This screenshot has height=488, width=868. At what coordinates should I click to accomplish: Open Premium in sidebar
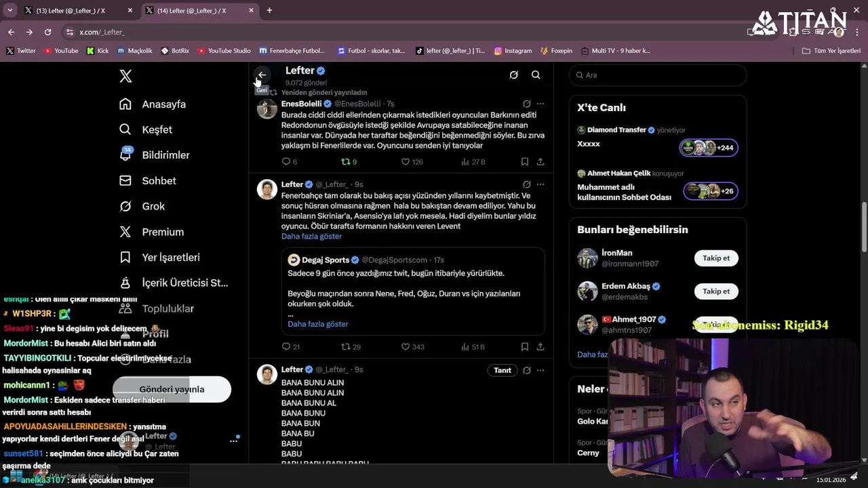[x=152, y=232]
